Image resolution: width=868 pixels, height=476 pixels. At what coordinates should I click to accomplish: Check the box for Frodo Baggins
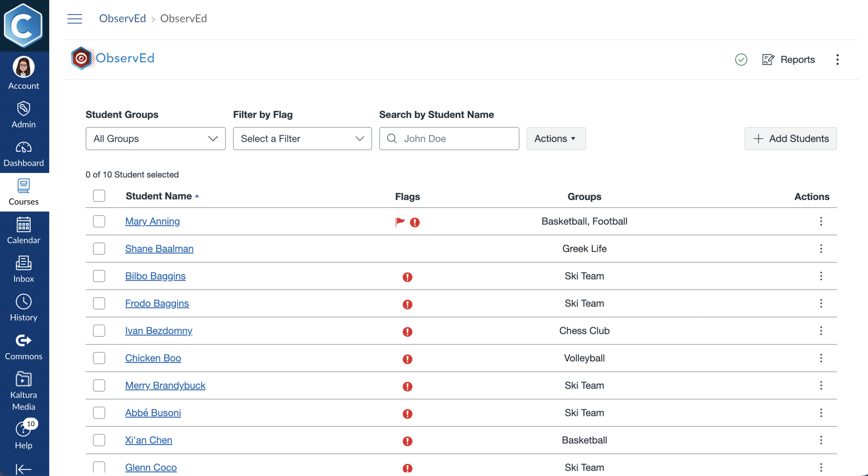click(99, 303)
